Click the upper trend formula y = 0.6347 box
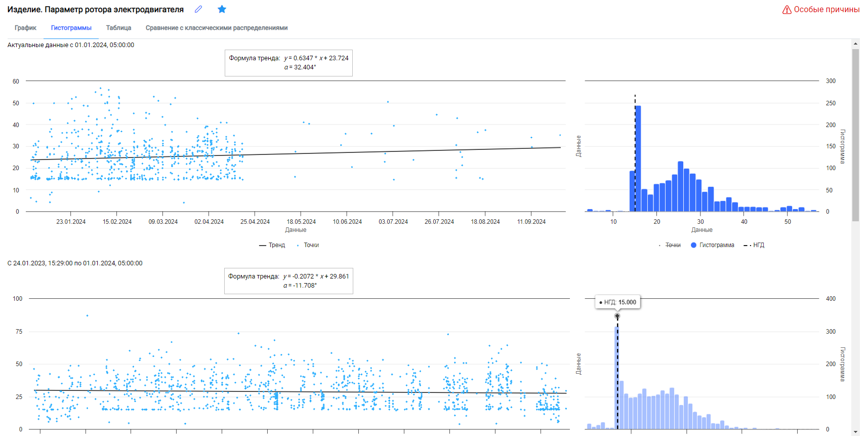Screen dimensions: 868x436 tap(288, 63)
